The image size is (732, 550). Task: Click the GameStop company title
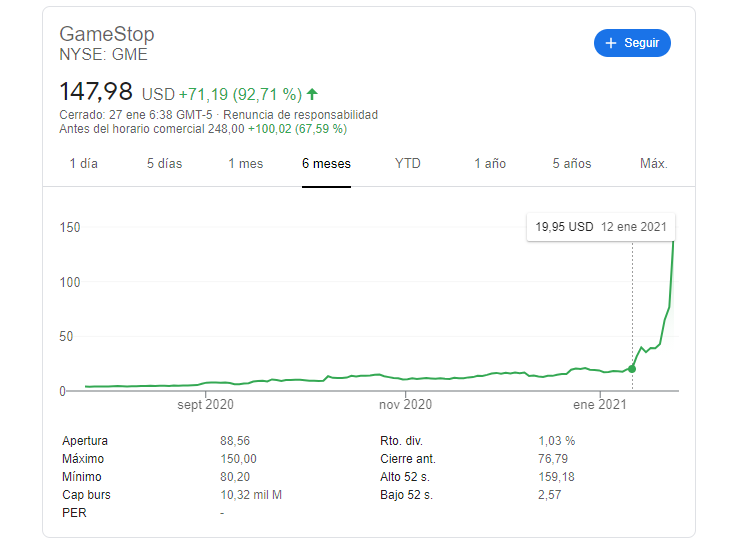click(x=107, y=35)
